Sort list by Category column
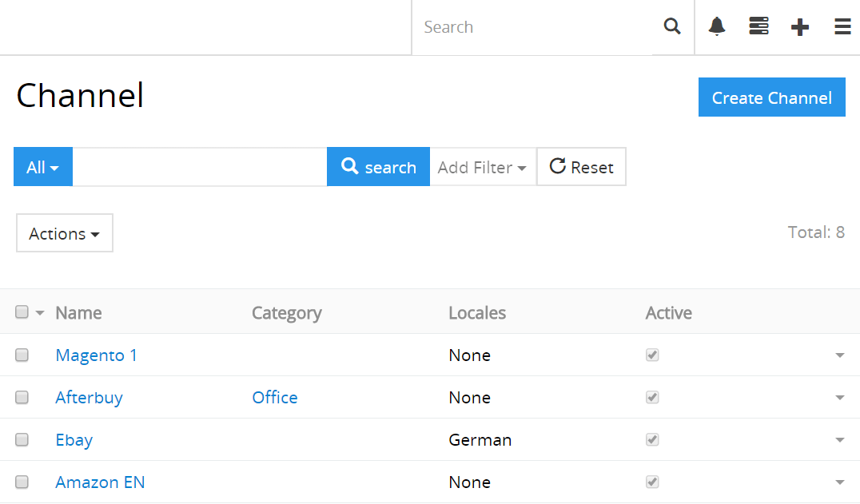This screenshot has width=860, height=504. pos(286,313)
